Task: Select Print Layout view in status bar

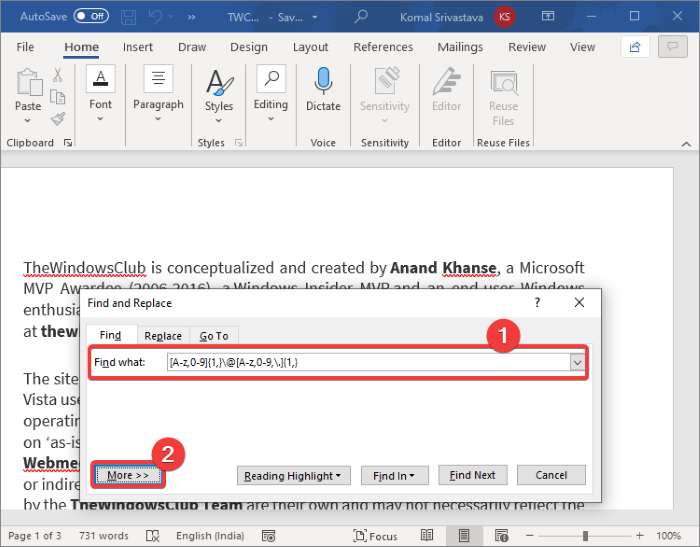Action: pos(464,535)
